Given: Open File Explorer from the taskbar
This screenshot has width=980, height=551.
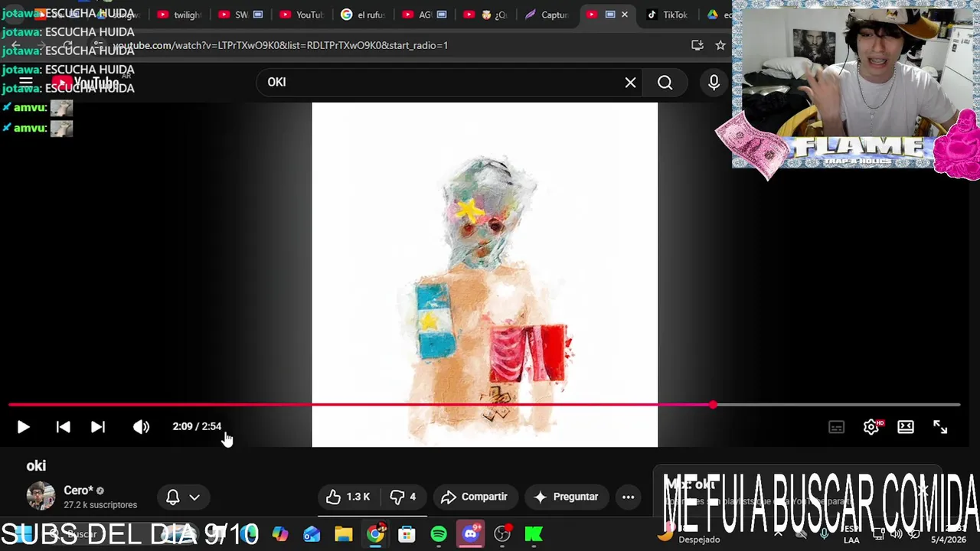Looking at the screenshot, I should (344, 534).
